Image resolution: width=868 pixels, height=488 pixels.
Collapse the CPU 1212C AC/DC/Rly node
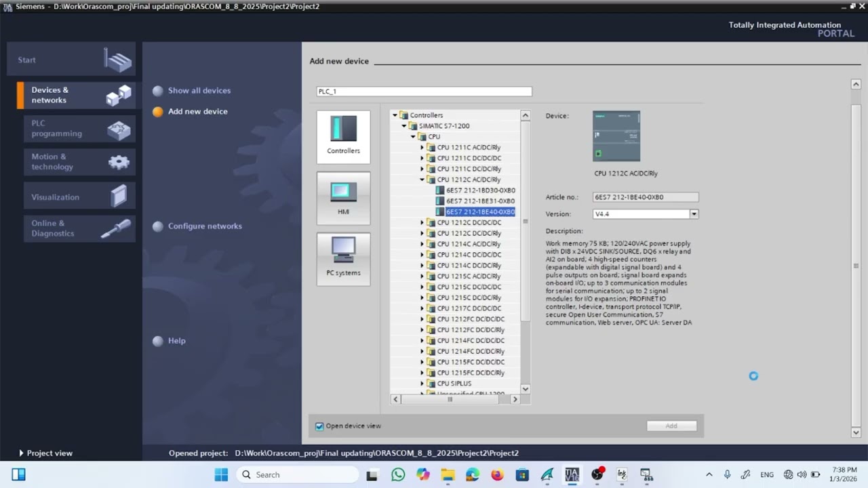(422, 180)
